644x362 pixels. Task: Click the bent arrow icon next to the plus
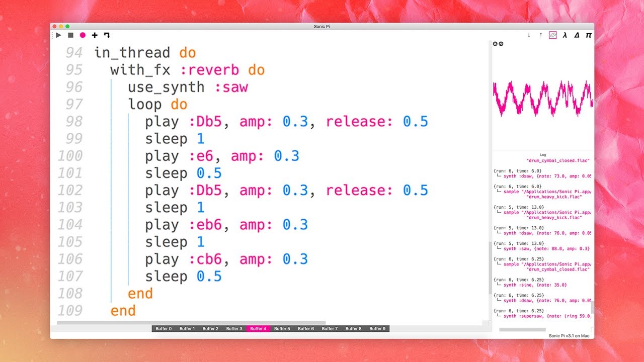point(107,35)
